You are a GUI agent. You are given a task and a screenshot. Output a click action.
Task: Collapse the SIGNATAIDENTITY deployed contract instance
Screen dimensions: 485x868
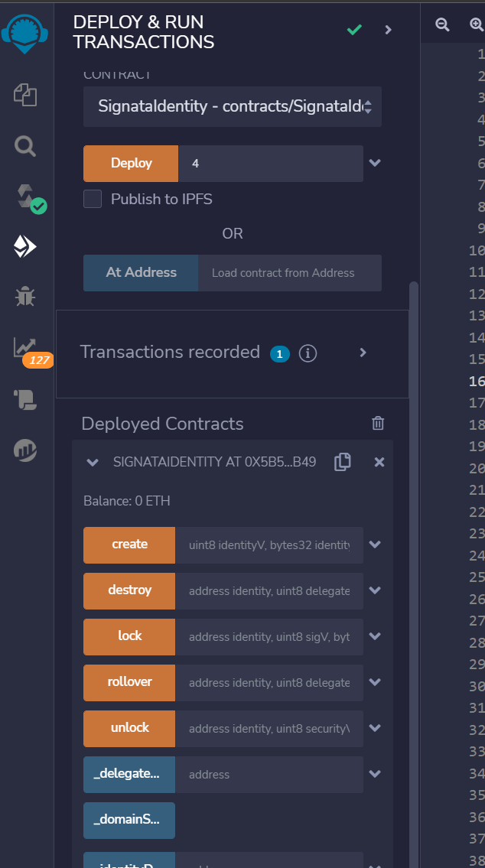(x=93, y=462)
